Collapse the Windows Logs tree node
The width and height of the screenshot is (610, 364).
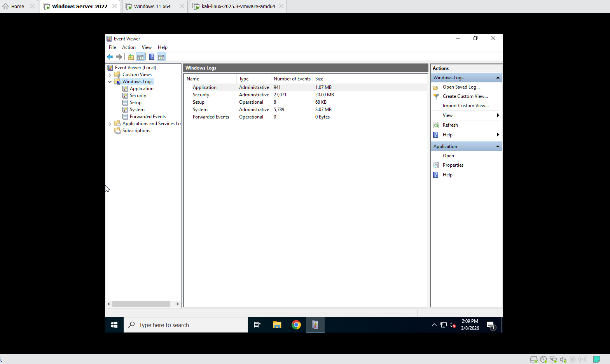click(110, 82)
